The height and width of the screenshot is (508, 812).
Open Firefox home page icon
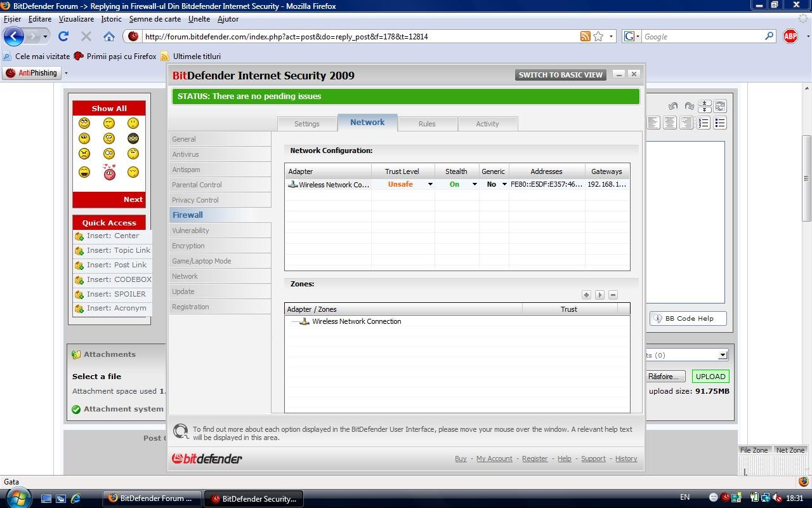tap(109, 36)
